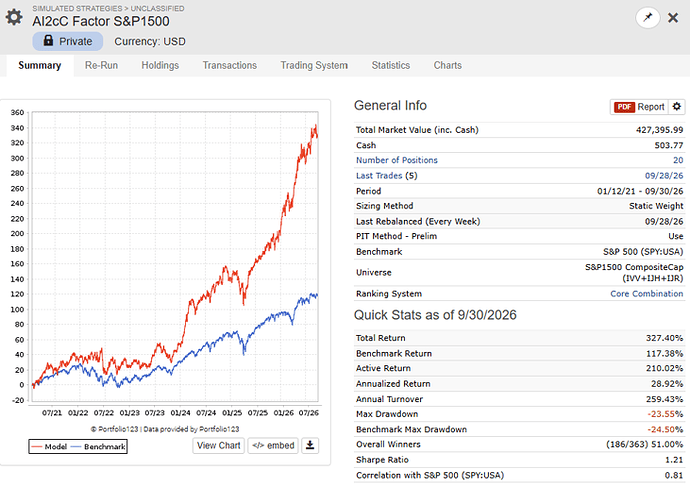Viewport: 690px width, 487px height.
Task: Open the strategy settings gear icon
Action: tap(14, 17)
